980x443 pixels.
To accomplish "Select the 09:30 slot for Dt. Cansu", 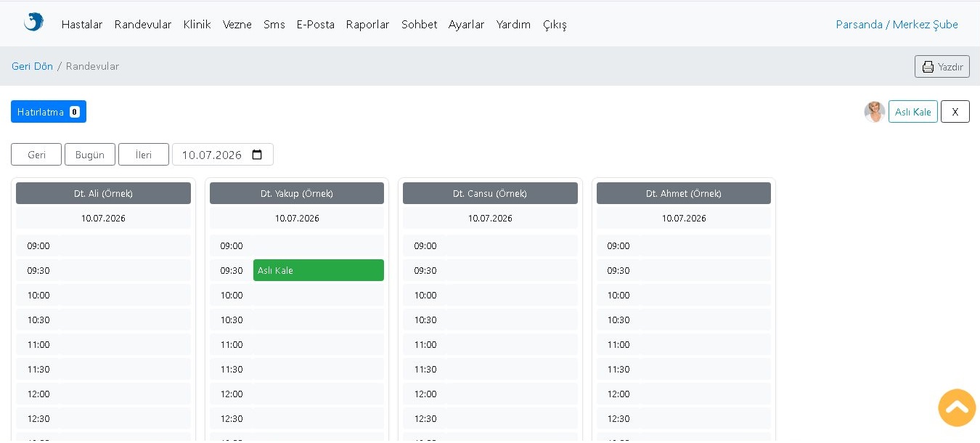I will [490, 270].
